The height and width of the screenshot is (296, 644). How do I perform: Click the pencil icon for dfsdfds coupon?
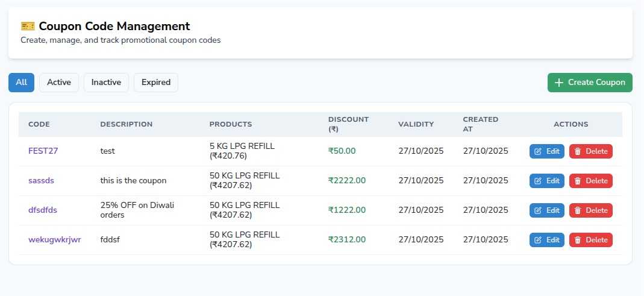[x=538, y=210]
